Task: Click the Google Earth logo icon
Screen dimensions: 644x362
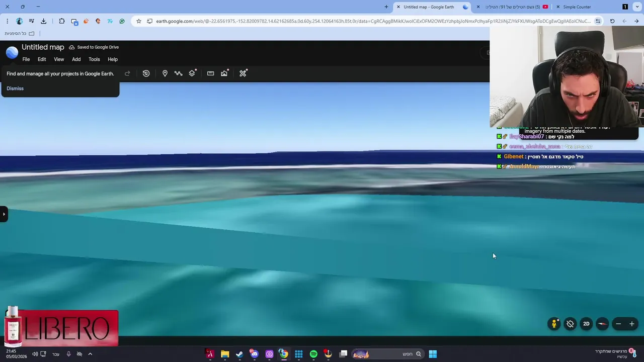Action: click(12, 52)
